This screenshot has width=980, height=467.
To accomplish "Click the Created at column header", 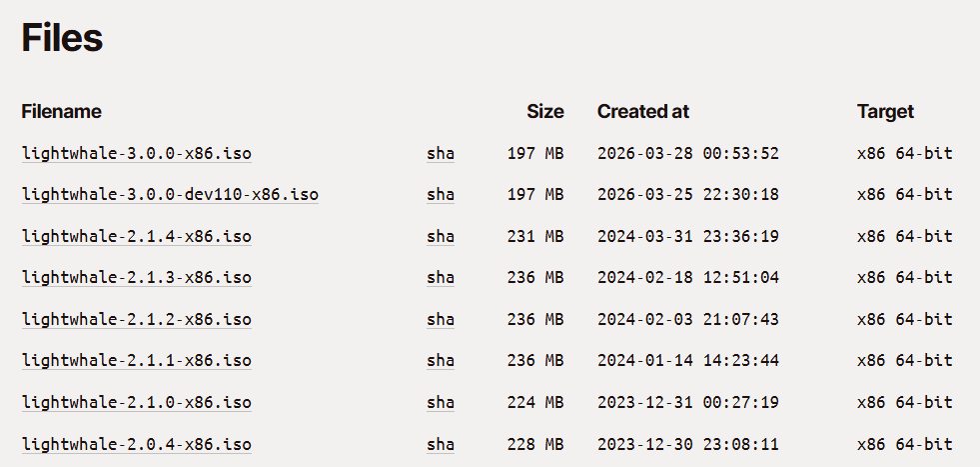I will tap(642, 111).
